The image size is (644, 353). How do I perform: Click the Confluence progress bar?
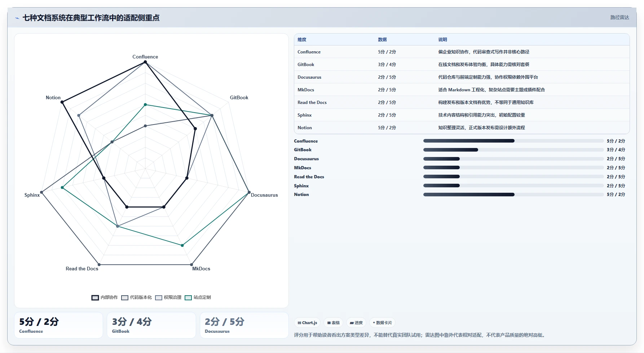[x=513, y=141]
